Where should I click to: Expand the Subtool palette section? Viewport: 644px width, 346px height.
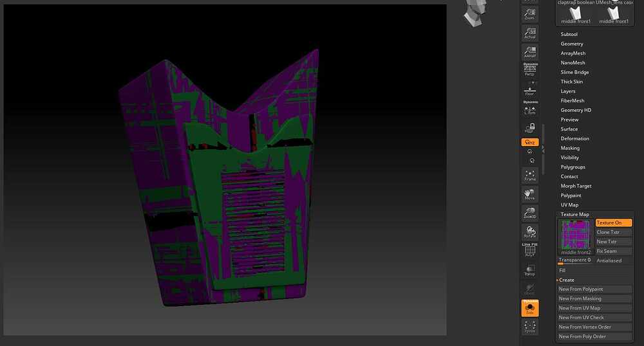(569, 35)
